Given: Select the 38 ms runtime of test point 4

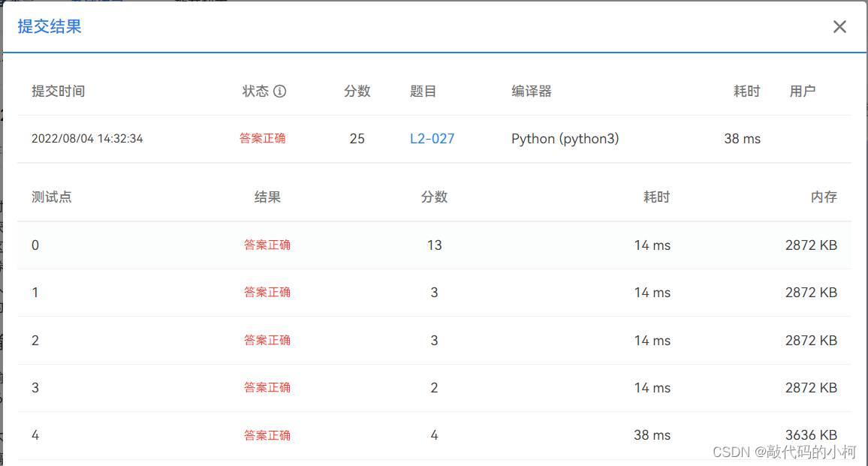Looking at the screenshot, I should pyautogui.click(x=650, y=434).
